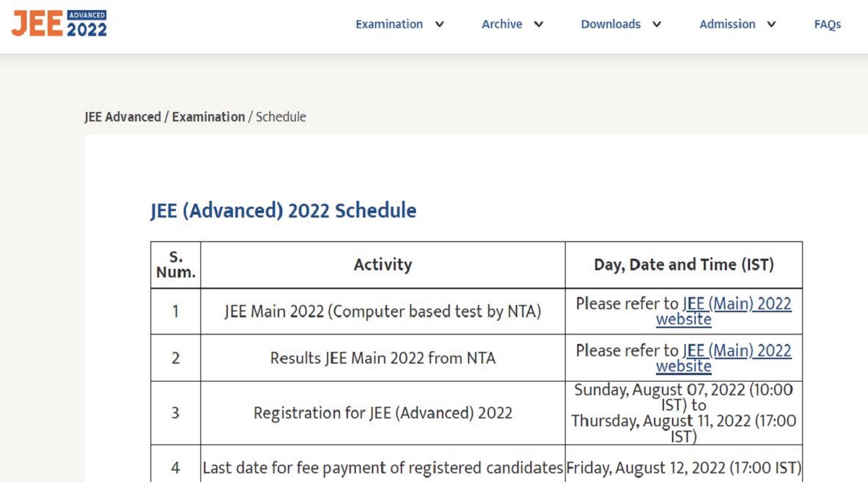Click the S. Num. column header
868x482 pixels.
coord(176,265)
